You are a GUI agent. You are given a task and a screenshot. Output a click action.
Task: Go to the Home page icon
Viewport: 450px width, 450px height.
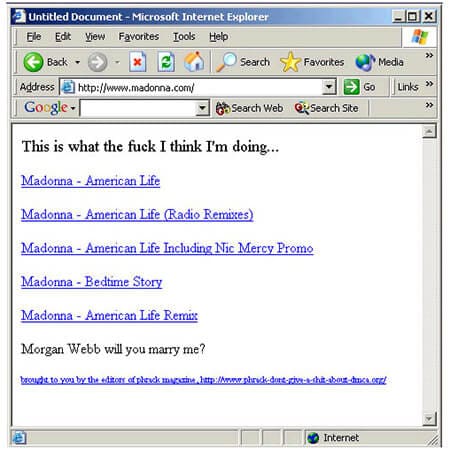[x=194, y=62]
